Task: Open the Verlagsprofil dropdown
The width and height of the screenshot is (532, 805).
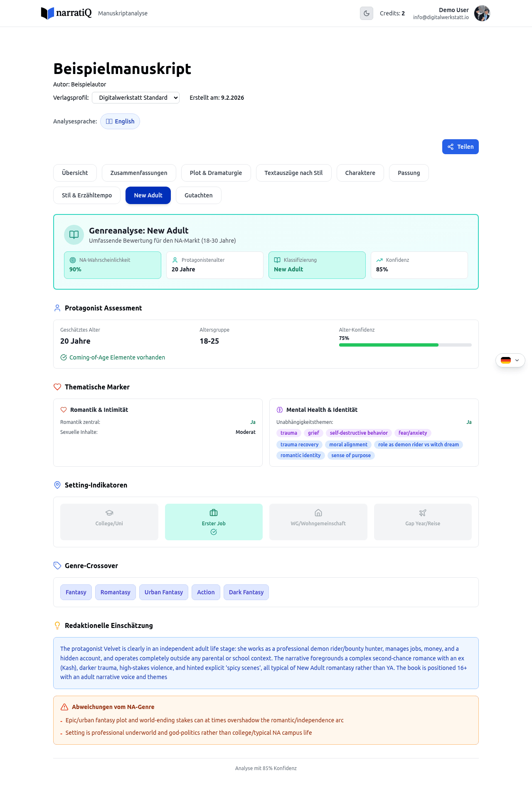Action: click(135, 98)
